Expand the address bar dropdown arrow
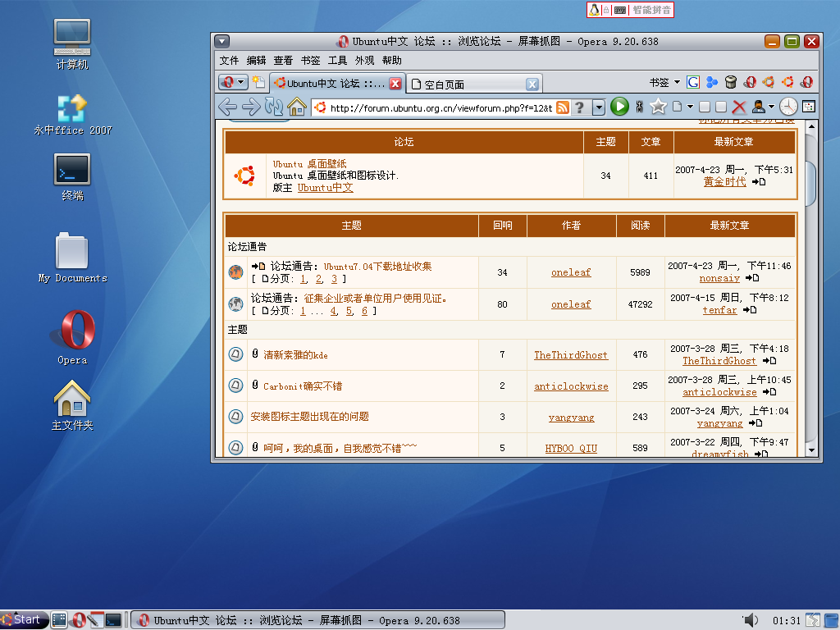The width and height of the screenshot is (840, 630). click(x=599, y=107)
